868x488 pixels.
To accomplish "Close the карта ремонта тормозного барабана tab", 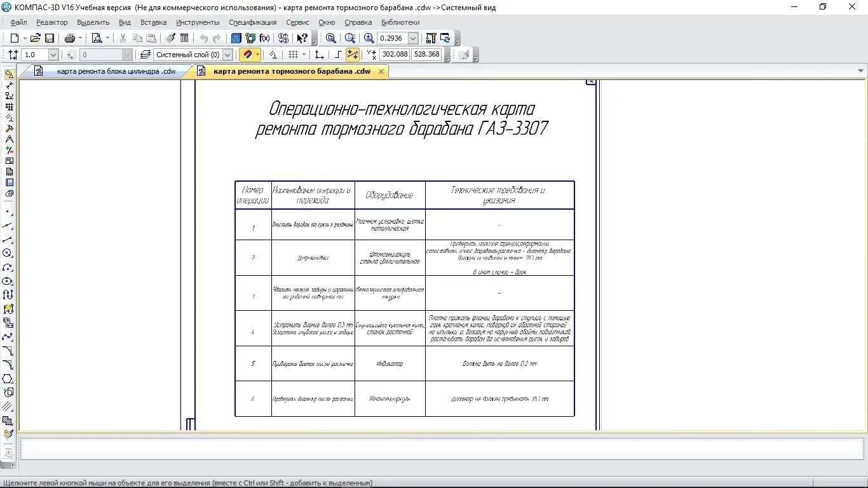I will click(381, 71).
